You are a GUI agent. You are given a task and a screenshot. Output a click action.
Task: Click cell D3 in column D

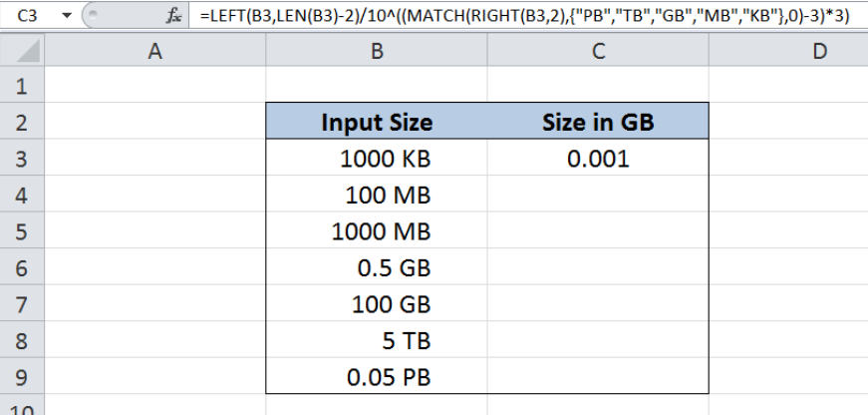tap(788, 158)
